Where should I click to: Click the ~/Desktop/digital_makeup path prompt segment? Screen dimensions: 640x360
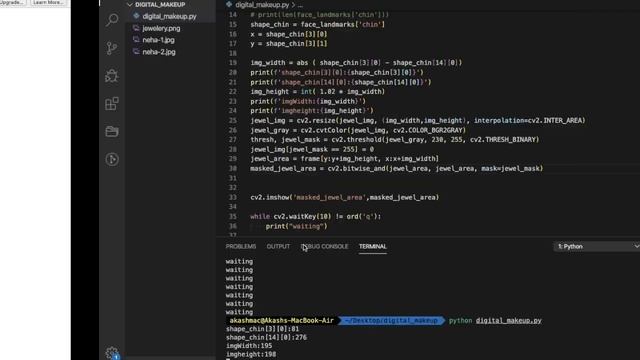click(x=391, y=320)
